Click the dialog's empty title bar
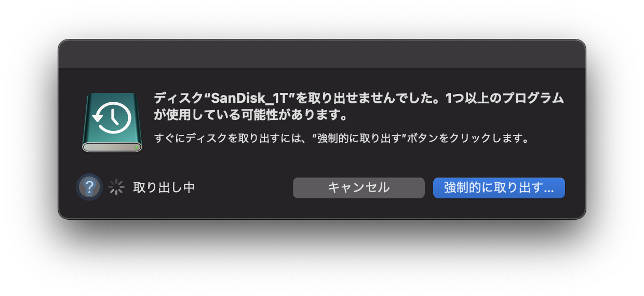The height and width of the screenshot is (296, 644). click(322, 54)
